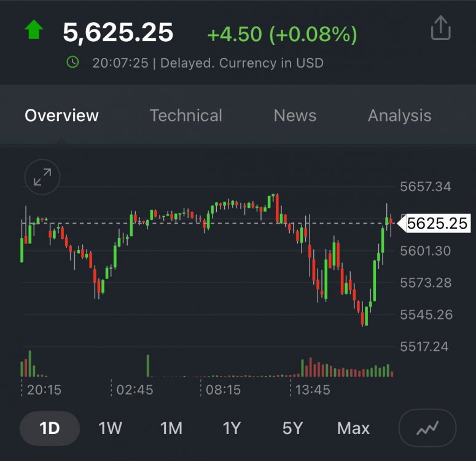Image resolution: width=476 pixels, height=461 pixels.
Task: Switch to the News tab
Action: click(295, 116)
